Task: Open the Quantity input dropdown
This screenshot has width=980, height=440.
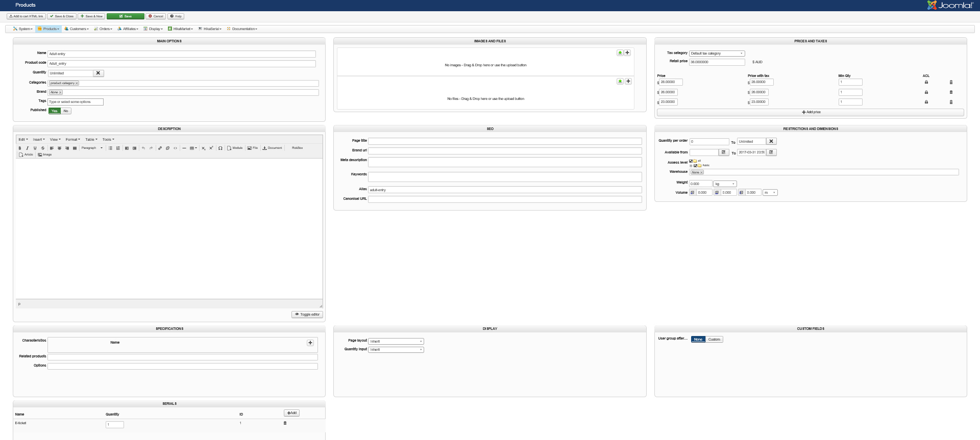Action: point(397,350)
